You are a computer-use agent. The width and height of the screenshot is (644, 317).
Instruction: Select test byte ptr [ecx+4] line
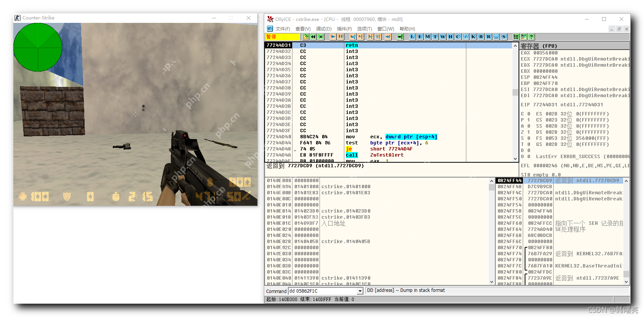tap(389, 143)
